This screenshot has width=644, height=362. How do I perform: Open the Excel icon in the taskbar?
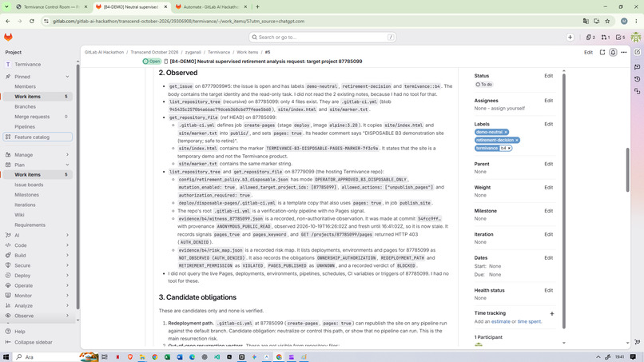(167, 357)
